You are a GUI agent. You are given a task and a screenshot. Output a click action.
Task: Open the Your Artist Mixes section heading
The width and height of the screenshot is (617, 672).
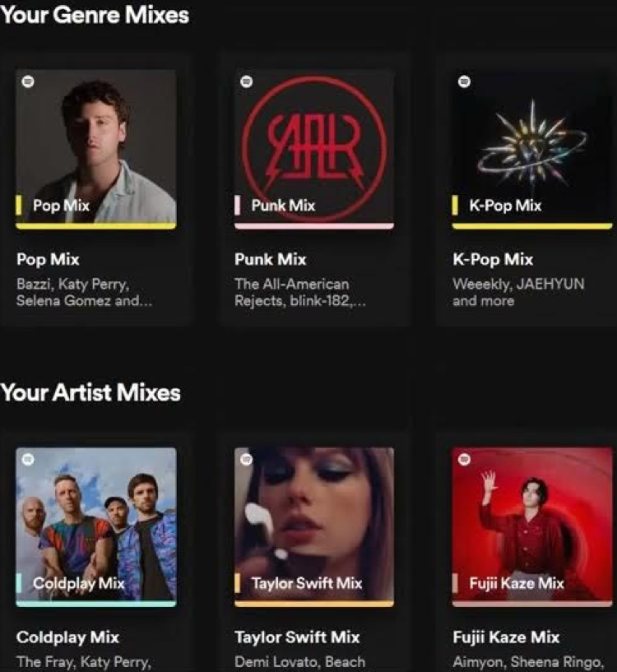pyautogui.click(x=90, y=392)
